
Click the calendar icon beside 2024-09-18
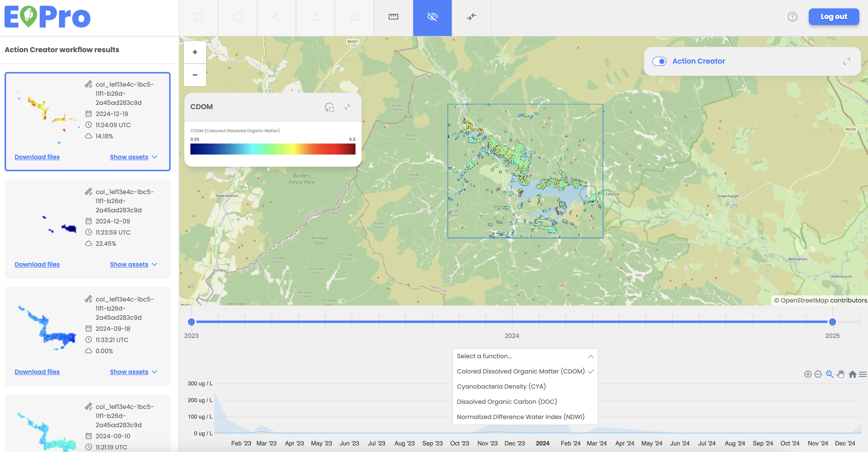tap(89, 329)
